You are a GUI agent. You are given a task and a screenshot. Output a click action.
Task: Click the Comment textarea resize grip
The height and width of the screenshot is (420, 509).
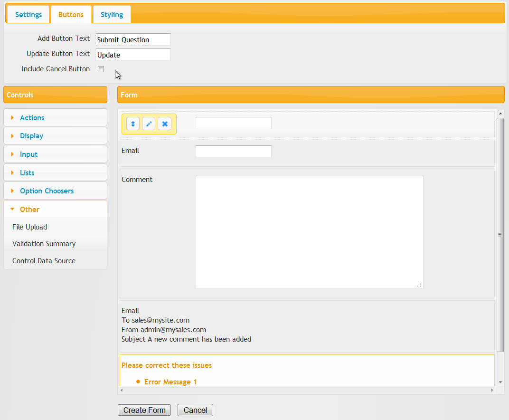[x=419, y=285]
